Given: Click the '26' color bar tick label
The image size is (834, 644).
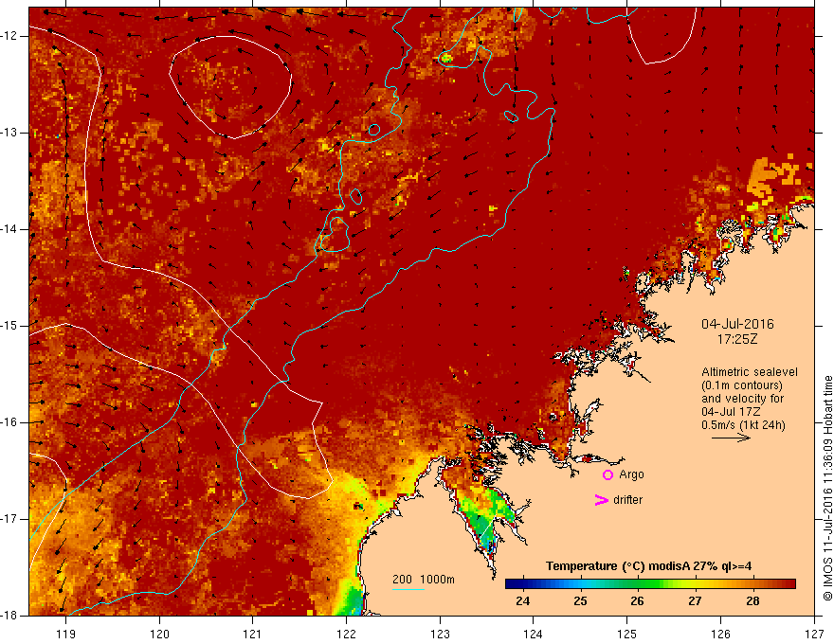Looking at the screenshot, I should point(637,601).
